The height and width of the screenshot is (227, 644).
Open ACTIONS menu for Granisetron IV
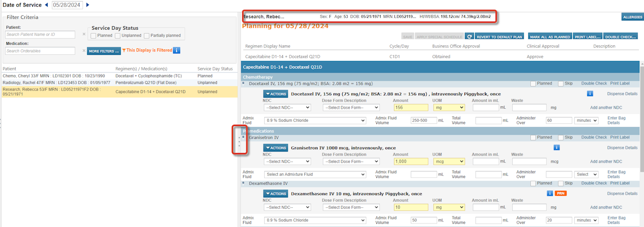pos(275,148)
